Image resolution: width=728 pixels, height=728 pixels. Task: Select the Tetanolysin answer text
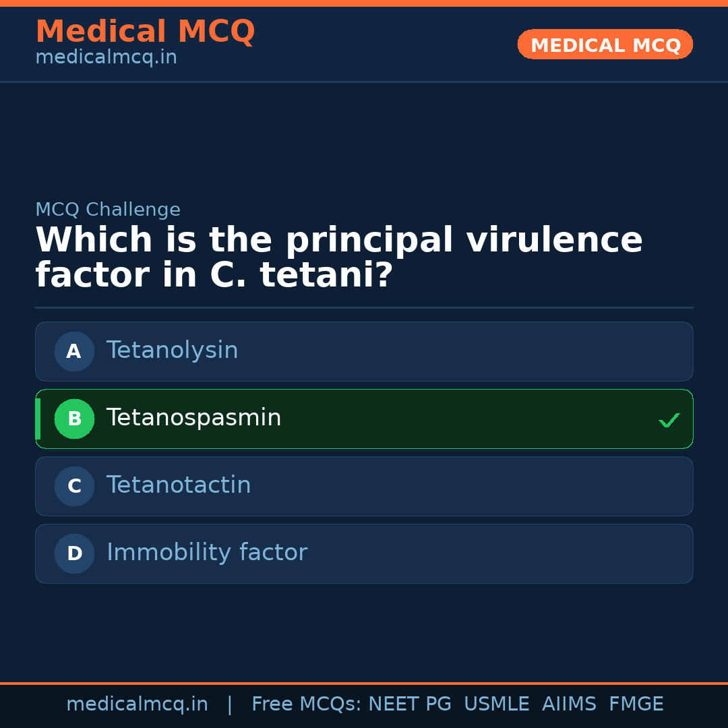coord(172,351)
